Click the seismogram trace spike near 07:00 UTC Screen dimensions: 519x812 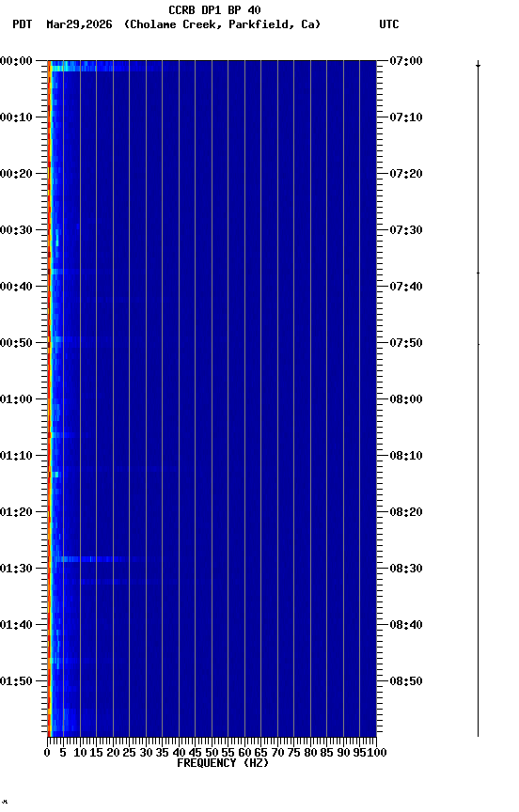click(x=478, y=65)
